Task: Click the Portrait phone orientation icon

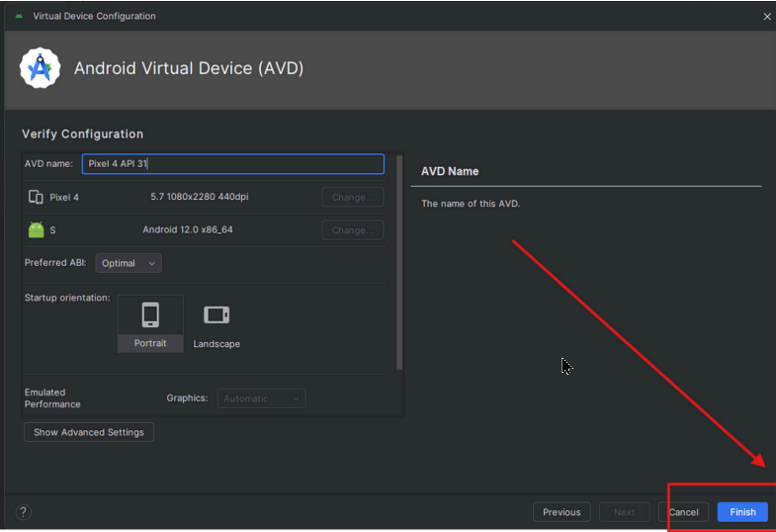Action: pyautogui.click(x=150, y=315)
